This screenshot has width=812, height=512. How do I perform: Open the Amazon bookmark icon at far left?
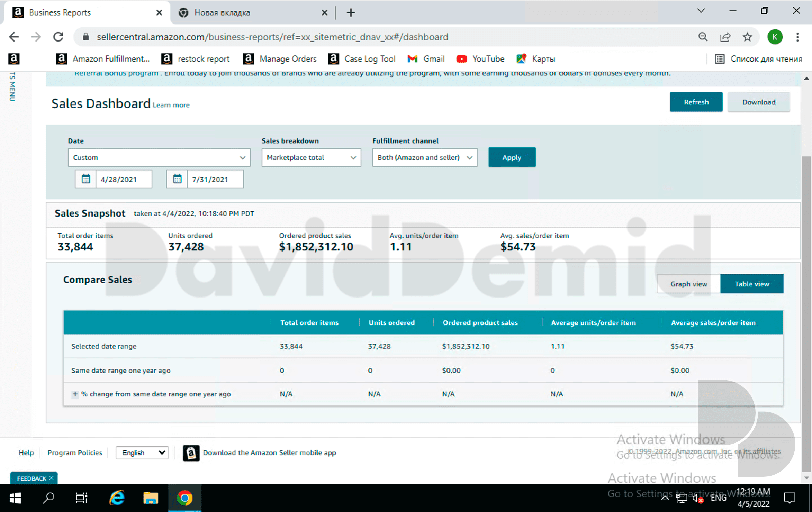point(14,59)
